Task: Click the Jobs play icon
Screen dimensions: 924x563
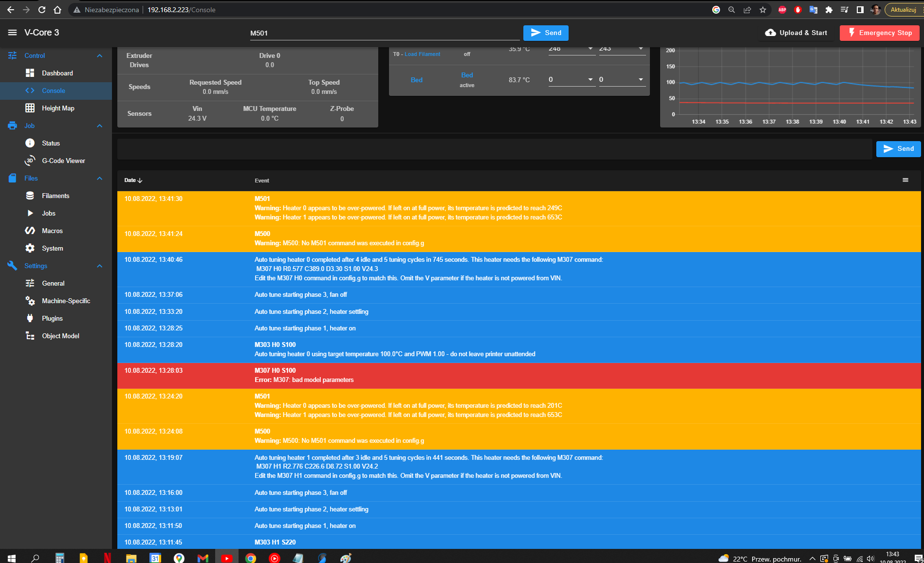Action: pyautogui.click(x=30, y=213)
